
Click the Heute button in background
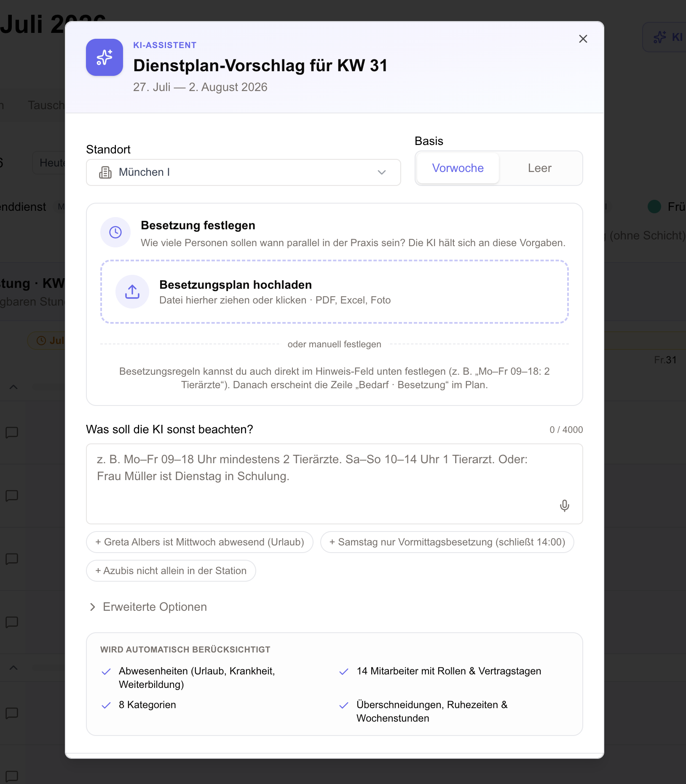pos(49,163)
